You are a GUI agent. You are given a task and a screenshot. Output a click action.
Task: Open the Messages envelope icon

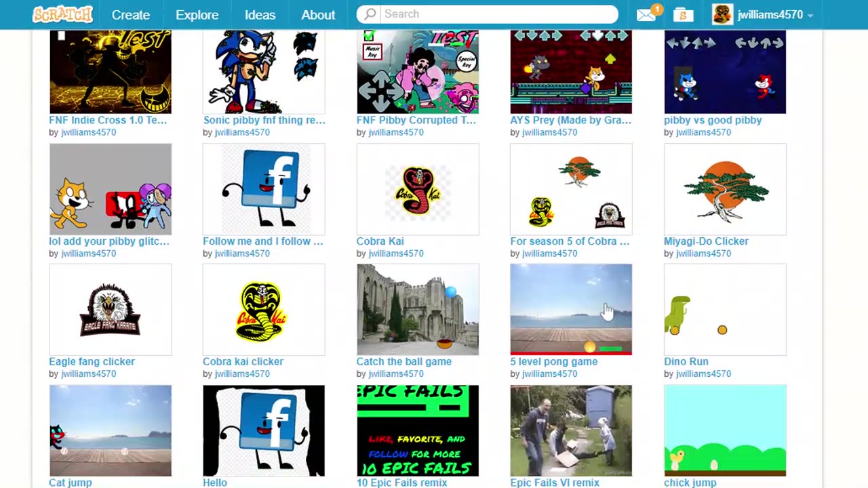(646, 14)
